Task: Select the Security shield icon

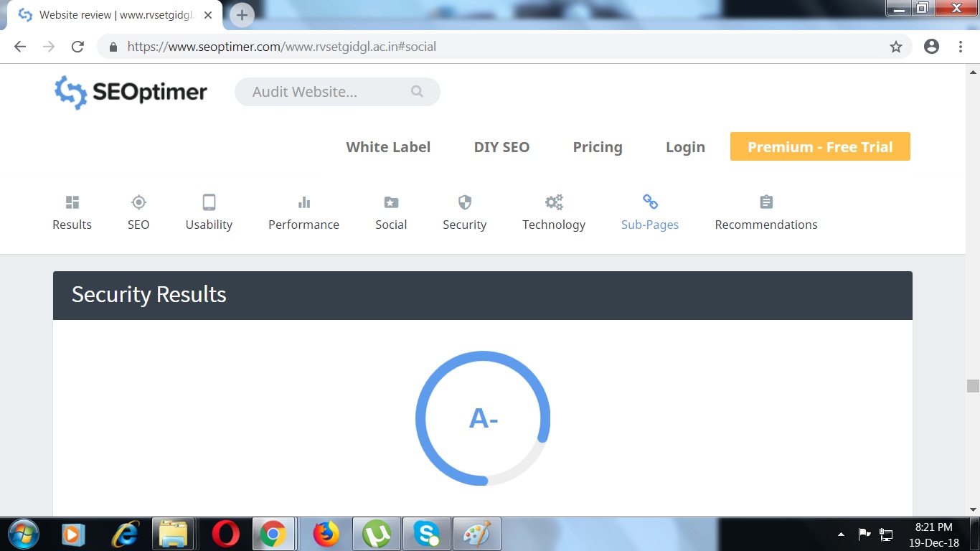Action: pyautogui.click(x=464, y=202)
